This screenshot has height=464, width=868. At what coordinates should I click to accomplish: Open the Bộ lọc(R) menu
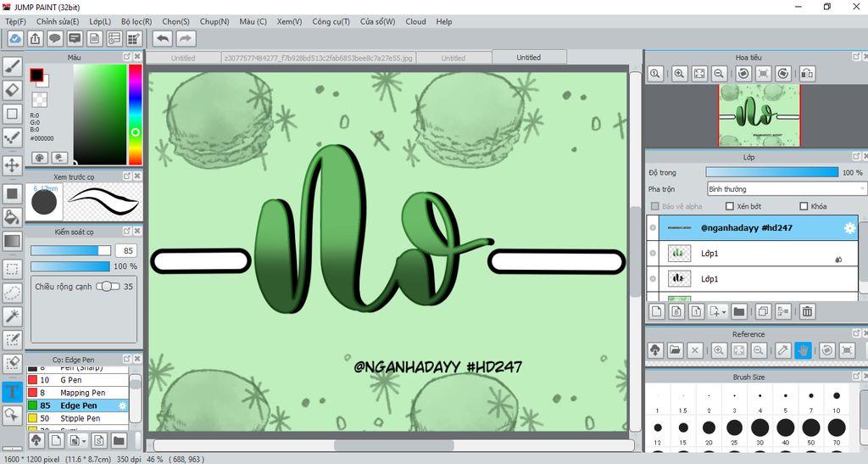pyautogui.click(x=136, y=21)
